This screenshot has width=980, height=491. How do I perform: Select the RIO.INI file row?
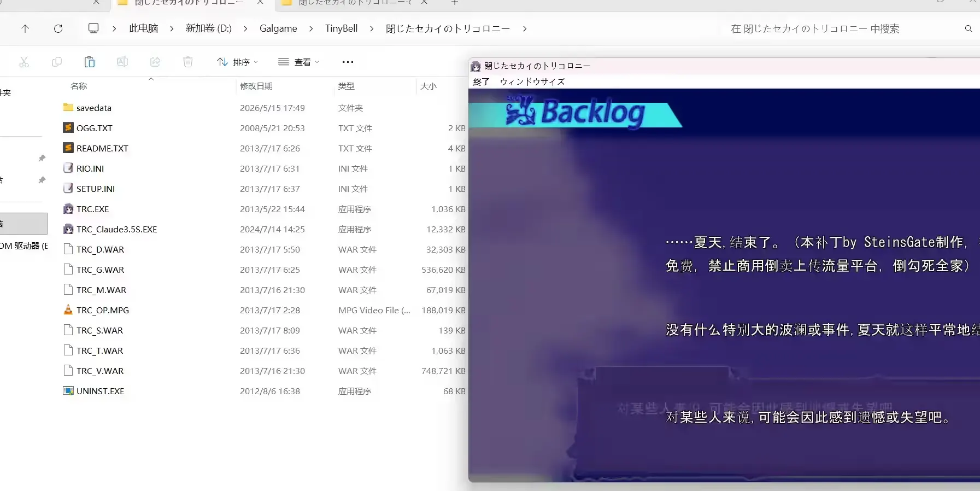(x=264, y=168)
